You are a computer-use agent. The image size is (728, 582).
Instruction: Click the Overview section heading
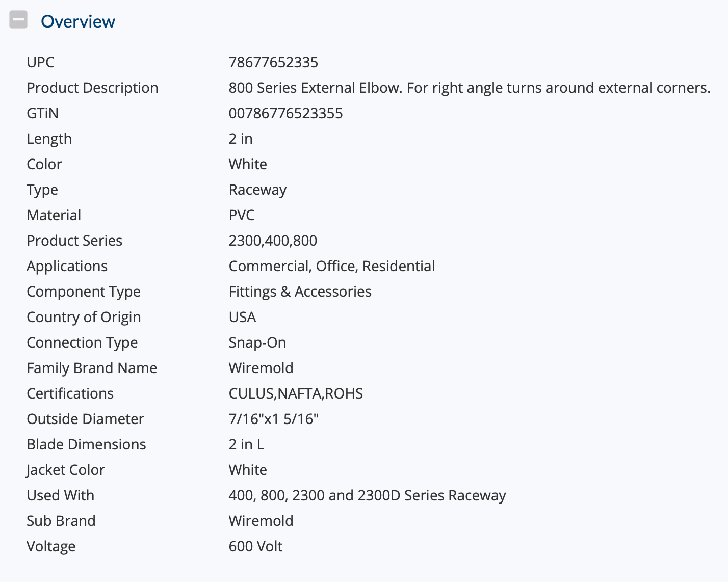(78, 21)
